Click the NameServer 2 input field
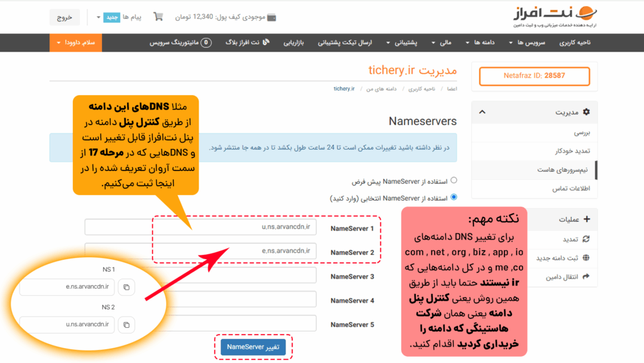Image resolution: width=644 pixels, height=363 pixels. coord(201,251)
